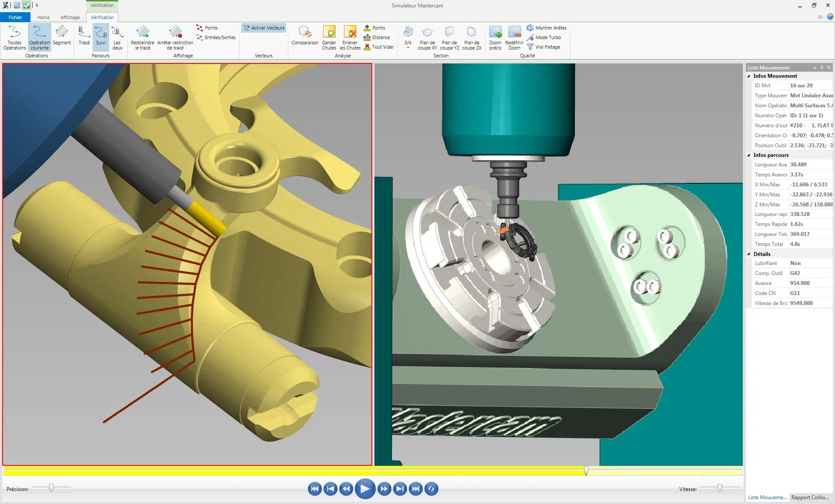This screenshot has height=504, width=835.
Task: Close the Liste Mouvements panel
Action: click(x=829, y=67)
